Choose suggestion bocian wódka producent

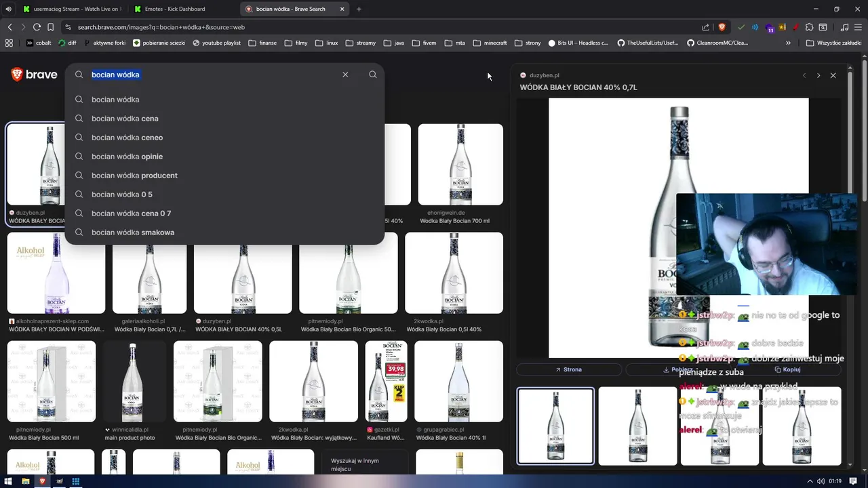(224, 176)
